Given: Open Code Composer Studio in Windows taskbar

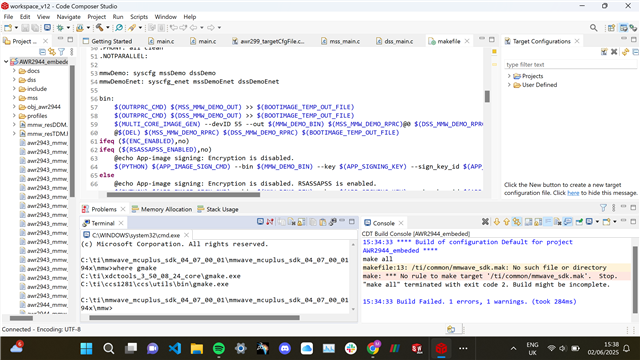Looking at the screenshot, I should pos(441,348).
